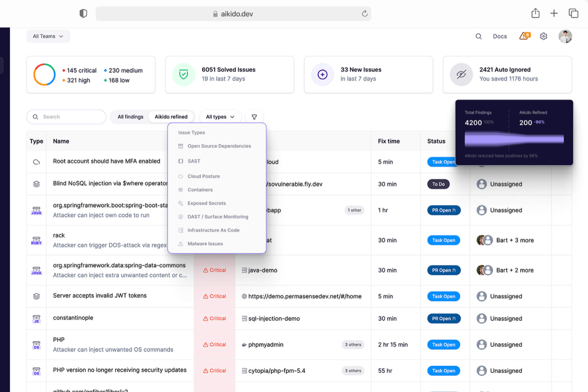Image resolution: width=588 pixels, height=392 pixels.
Task: Open the settings gear
Action: [543, 36]
